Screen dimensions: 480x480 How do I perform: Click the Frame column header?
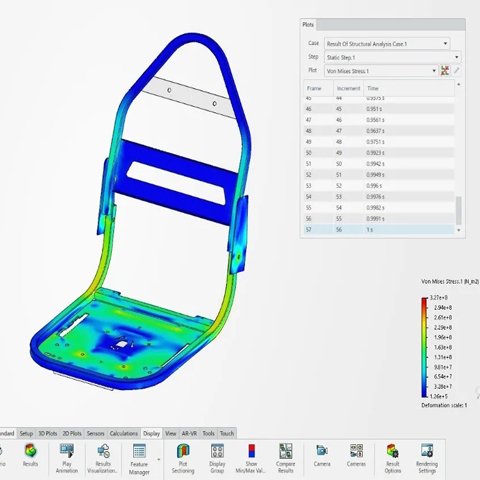click(x=319, y=88)
